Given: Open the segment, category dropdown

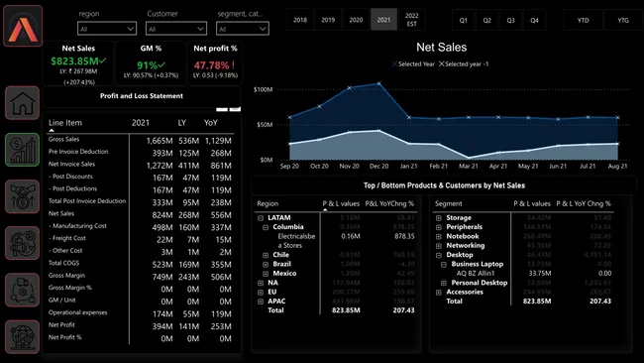Looking at the screenshot, I should pos(243,29).
